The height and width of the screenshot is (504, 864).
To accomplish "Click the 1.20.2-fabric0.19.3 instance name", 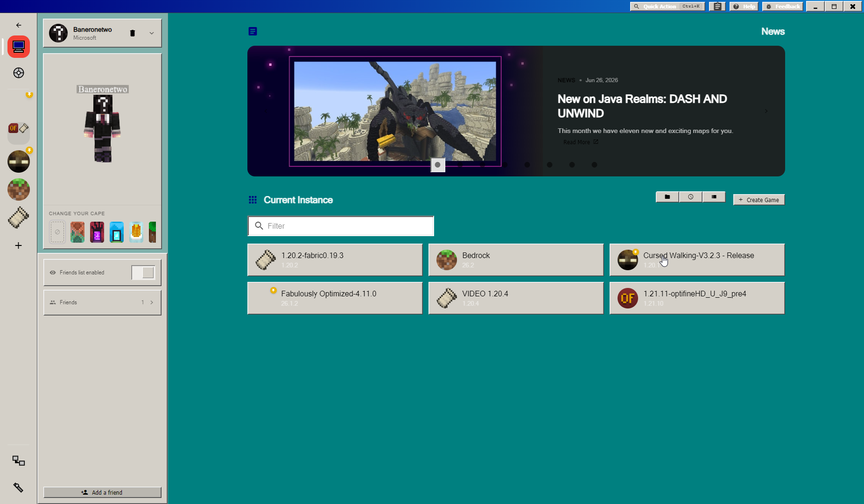I will coord(312,255).
